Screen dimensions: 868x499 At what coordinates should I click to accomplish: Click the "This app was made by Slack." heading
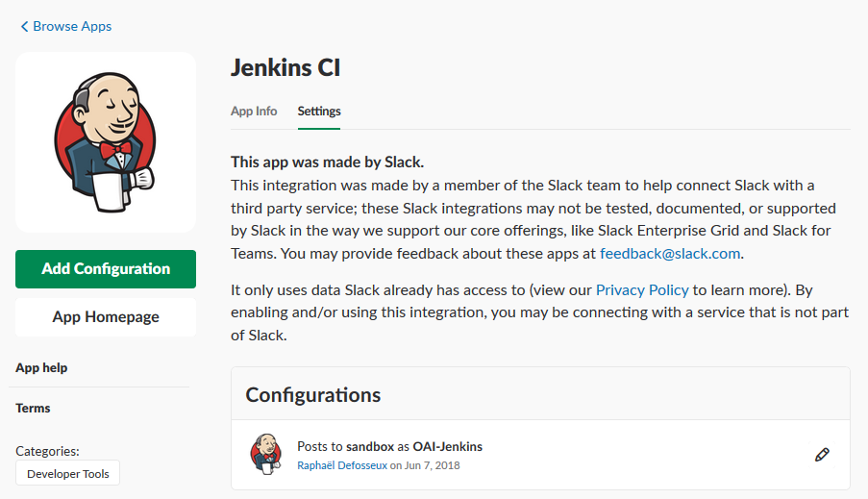327,162
